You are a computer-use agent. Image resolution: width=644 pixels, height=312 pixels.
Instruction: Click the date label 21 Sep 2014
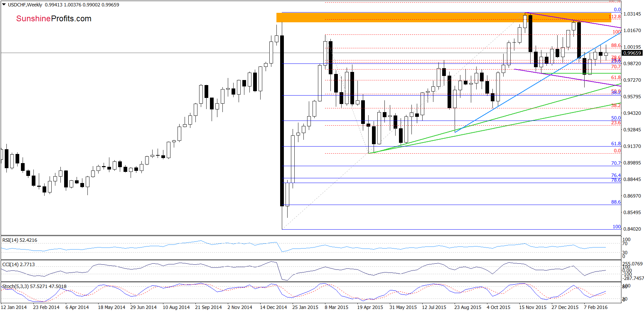coord(208,307)
